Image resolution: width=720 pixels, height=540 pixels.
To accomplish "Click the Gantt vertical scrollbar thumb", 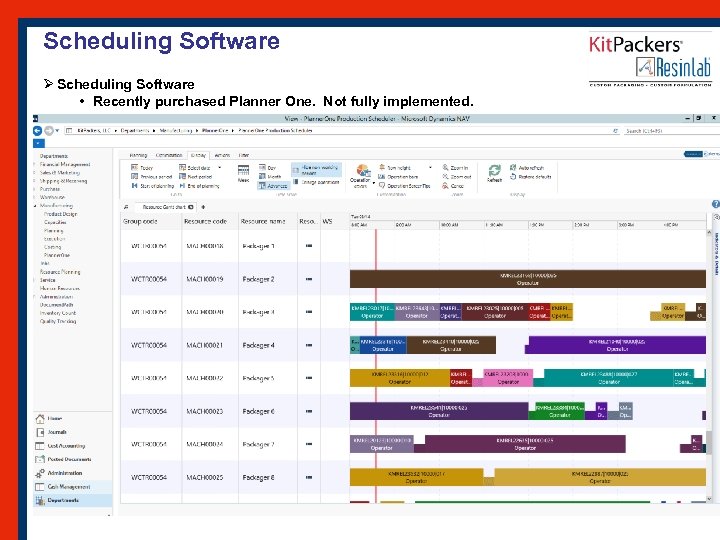I will (x=709, y=443).
